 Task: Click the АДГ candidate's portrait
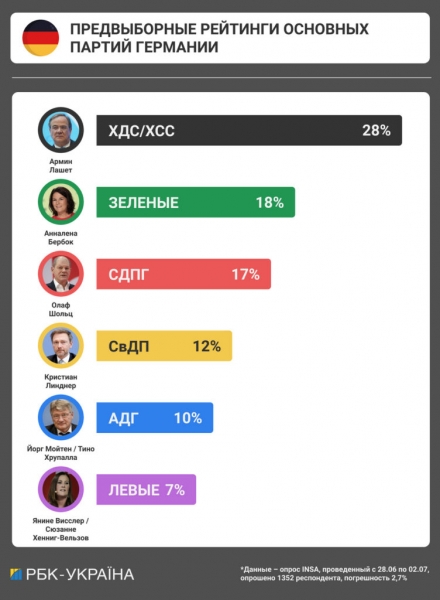pos(61,417)
